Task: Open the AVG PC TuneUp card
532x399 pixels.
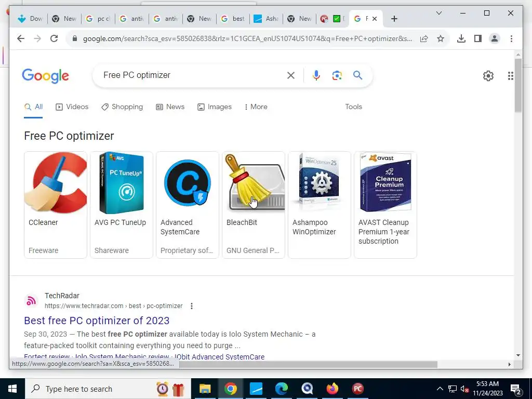Action: [122, 205]
